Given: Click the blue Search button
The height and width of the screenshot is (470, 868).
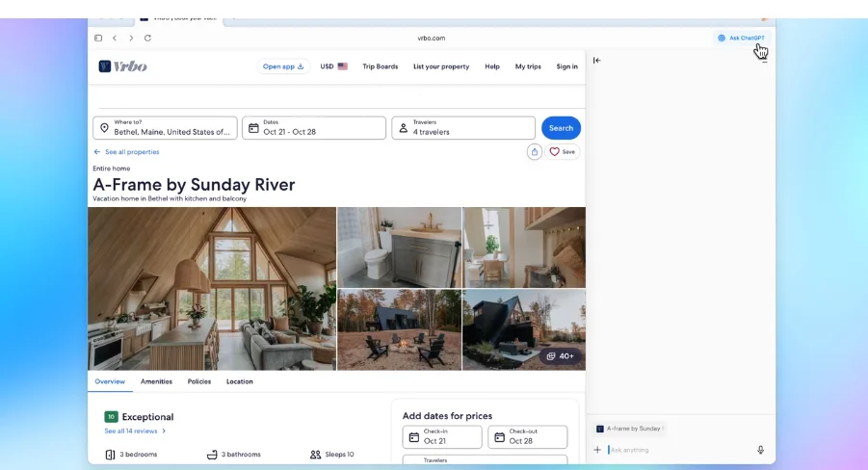Looking at the screenshot, I should click(561, 128).
